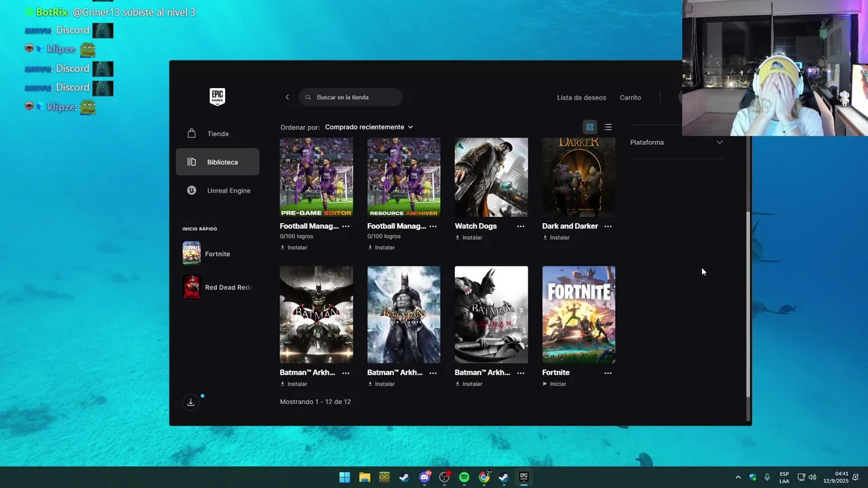Click the microphone icon in the system tray
This screenshot has height=488, width=868.
(x=767, y=477)
